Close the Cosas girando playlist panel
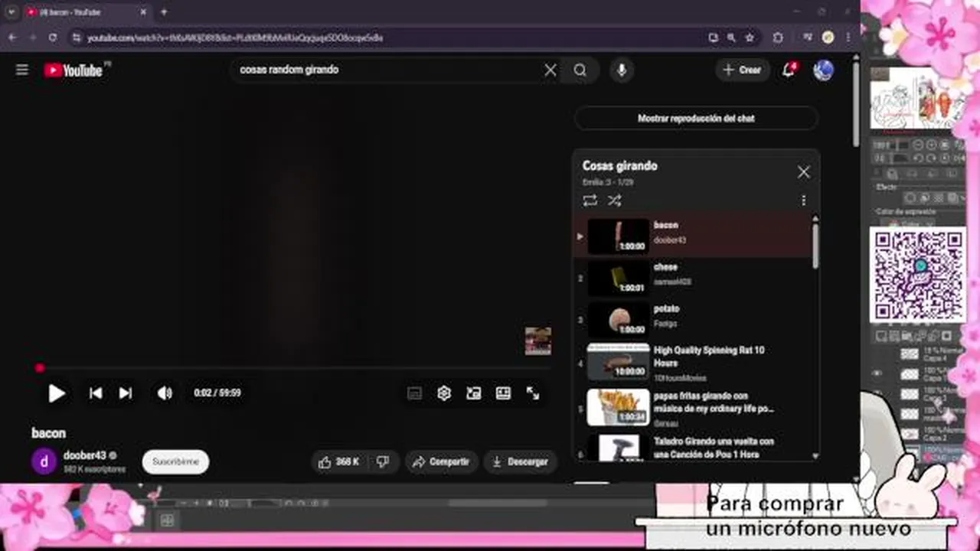Viewport: 980px width, 551px height. 803,172
